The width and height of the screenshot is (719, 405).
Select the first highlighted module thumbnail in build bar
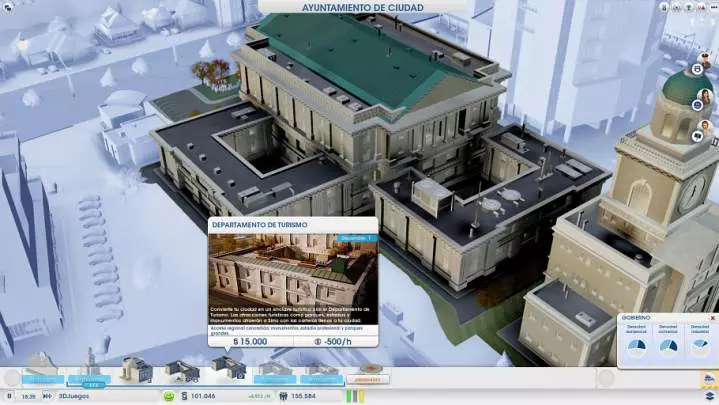(x=136, y=370)
